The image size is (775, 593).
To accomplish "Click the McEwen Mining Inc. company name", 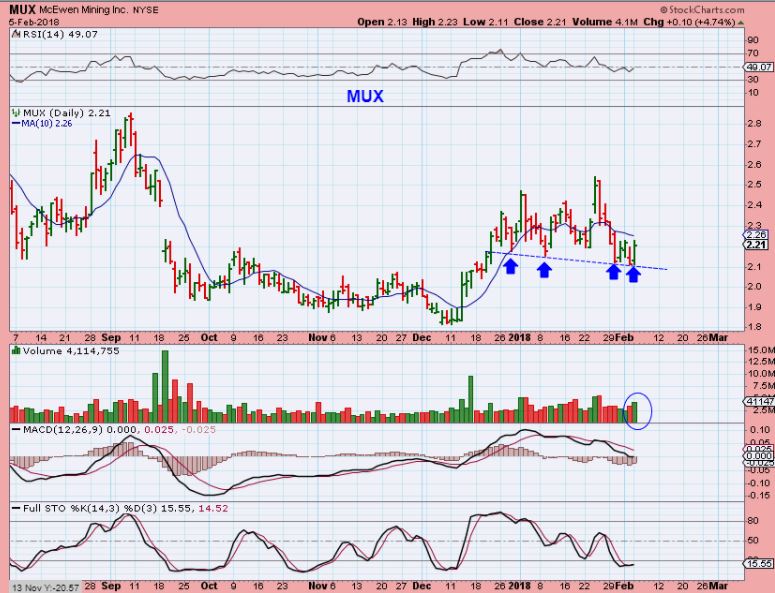I will 83,10.
